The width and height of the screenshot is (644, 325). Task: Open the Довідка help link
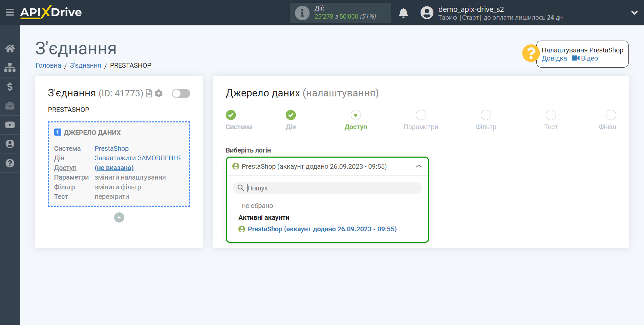coord(554,58)
